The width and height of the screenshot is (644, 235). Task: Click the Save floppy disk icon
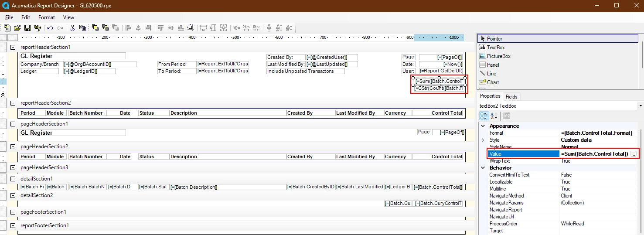click(x=27, y=27)
